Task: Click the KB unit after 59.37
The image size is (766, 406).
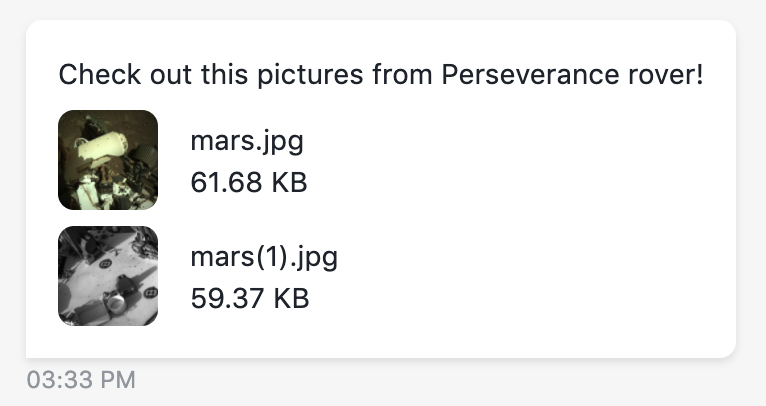Action: point(291,299)
